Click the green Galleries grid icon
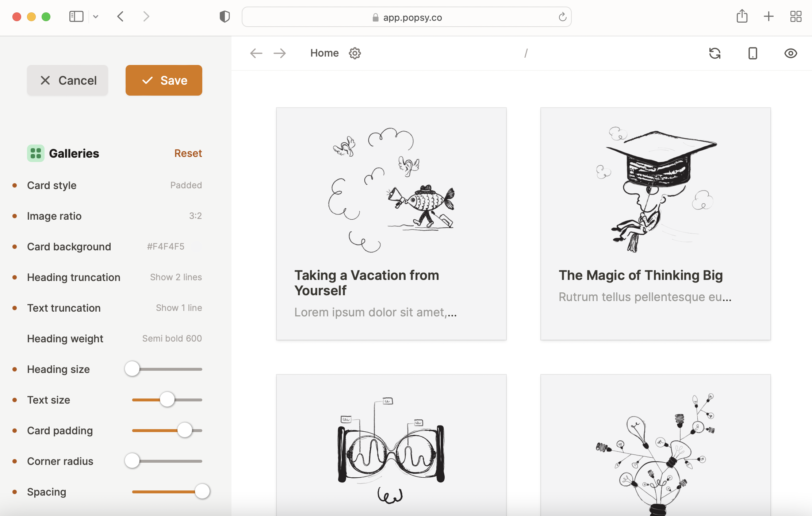Viewport: 812px width, 516px height. point(35,153)
